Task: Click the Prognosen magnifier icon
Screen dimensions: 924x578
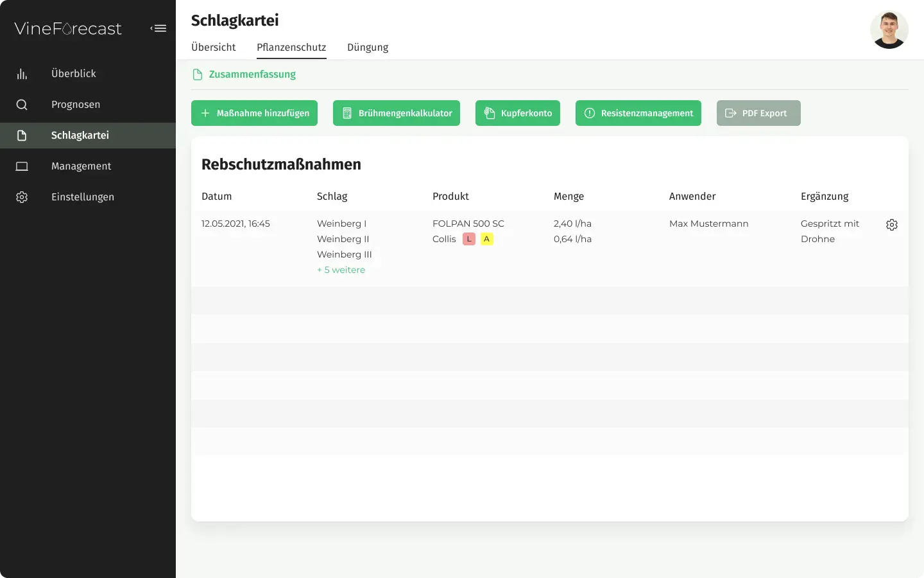Action: [22, 105]
